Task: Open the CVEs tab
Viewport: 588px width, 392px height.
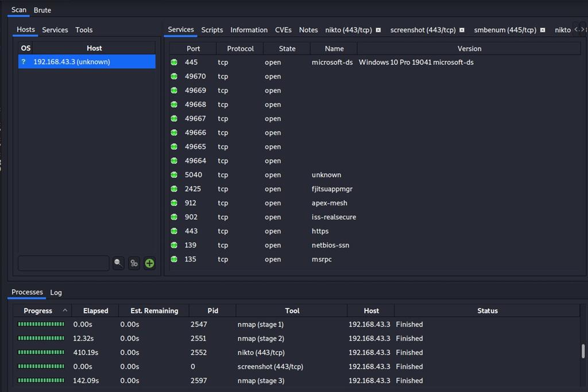Action: (283, 30)
